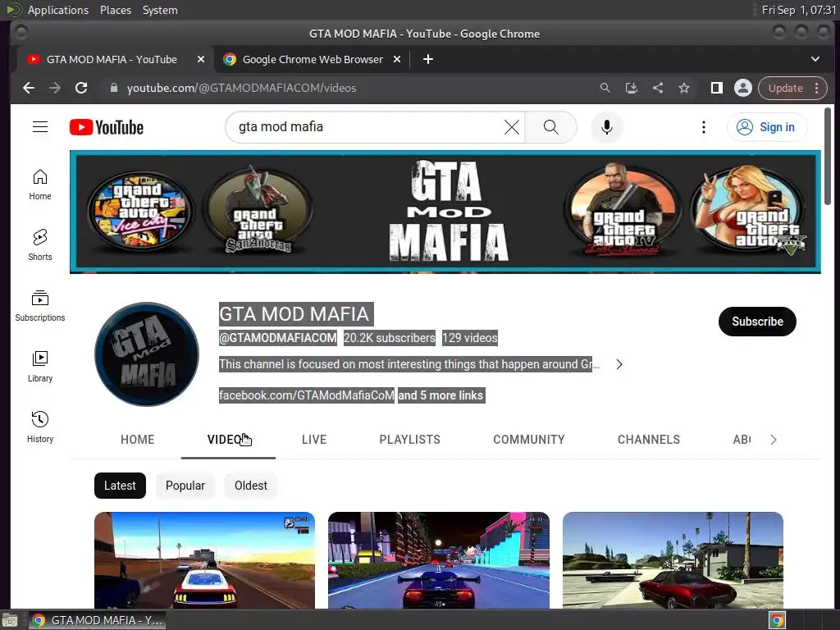Open the Applications menu
The width and height of the screenshot is (840, 630).
(58, 10)
